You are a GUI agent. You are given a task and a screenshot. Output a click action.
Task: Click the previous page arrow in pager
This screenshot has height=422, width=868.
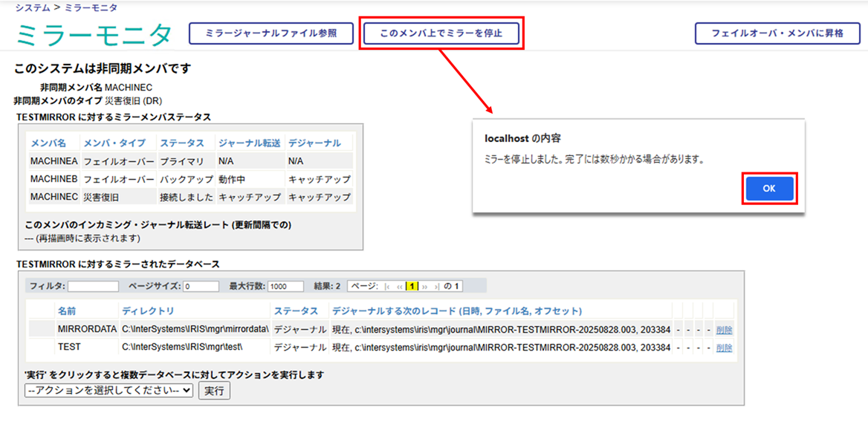(x=400, y=286)
